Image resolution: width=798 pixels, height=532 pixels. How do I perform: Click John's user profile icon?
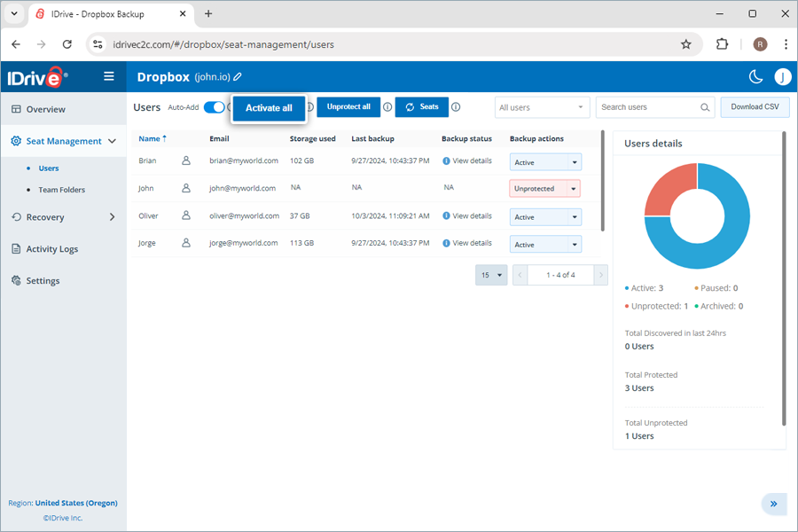pos(186,188)
